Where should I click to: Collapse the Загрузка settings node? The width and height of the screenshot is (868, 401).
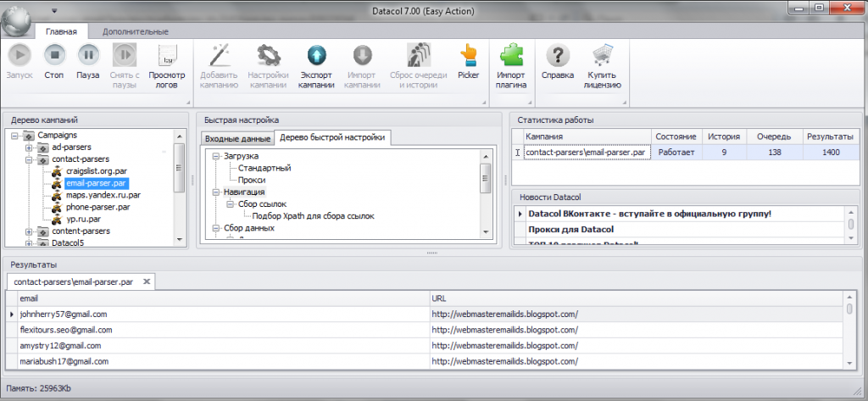(216, 156)
